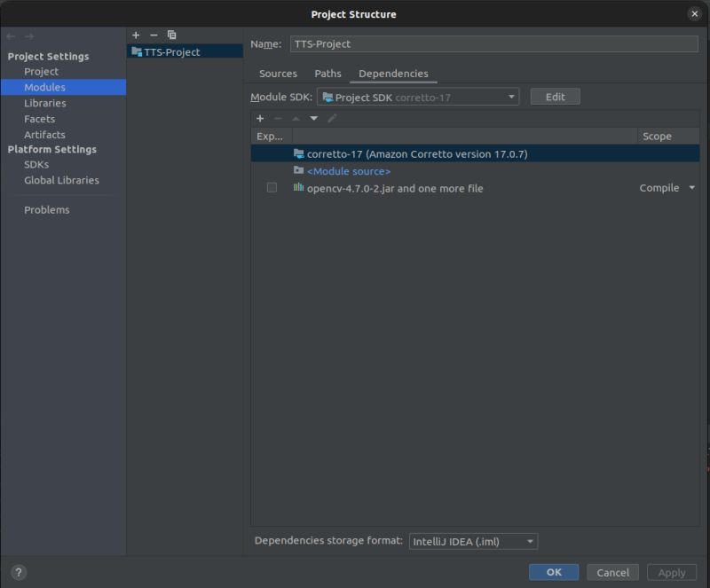Screen dimensions: 710x588
Task: Change scope of opencv jar from Compile
Action: pos(691,187)
